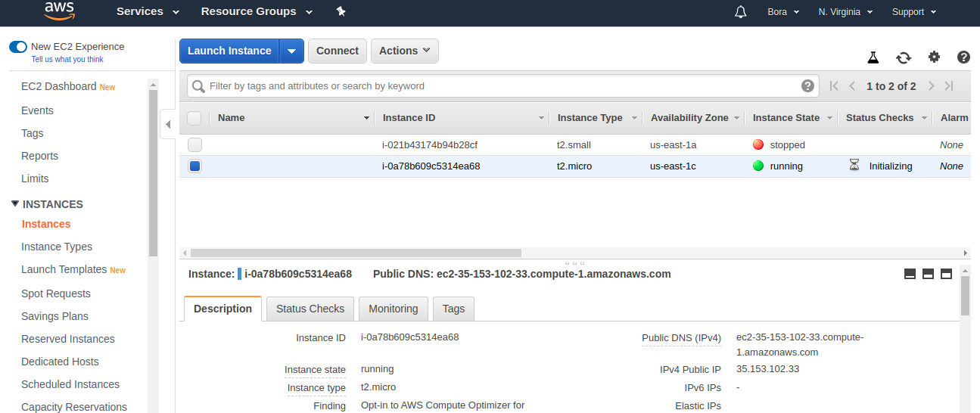980x413 pixels.
Task: Click search filter help icon
Action: point(808,85)
